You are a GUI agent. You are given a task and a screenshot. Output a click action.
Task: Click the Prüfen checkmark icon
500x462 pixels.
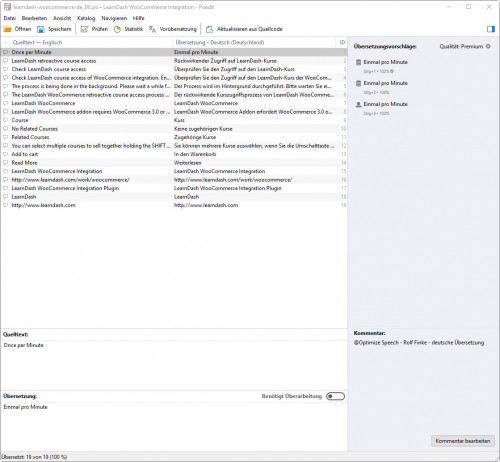pos(84,29)
